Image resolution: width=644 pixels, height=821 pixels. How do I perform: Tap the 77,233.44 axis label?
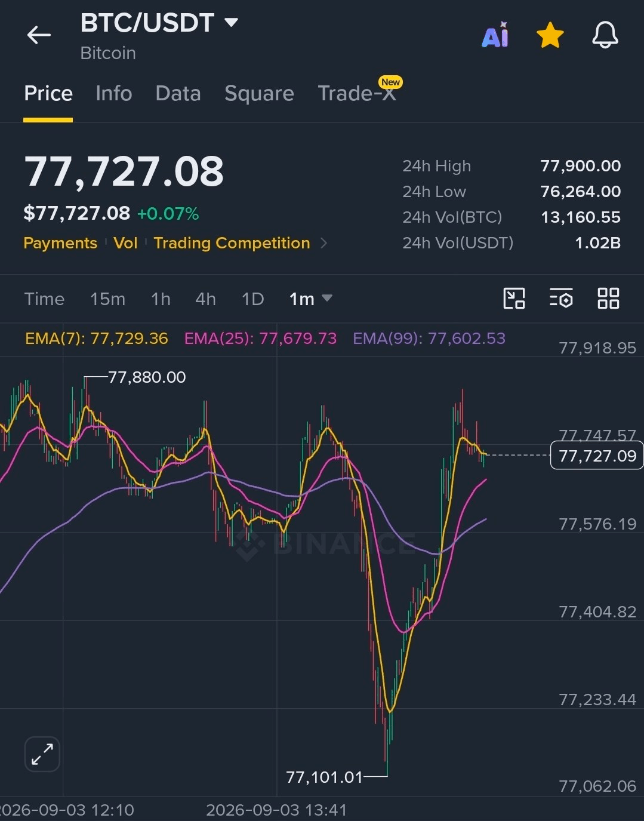tap(597, 700)
